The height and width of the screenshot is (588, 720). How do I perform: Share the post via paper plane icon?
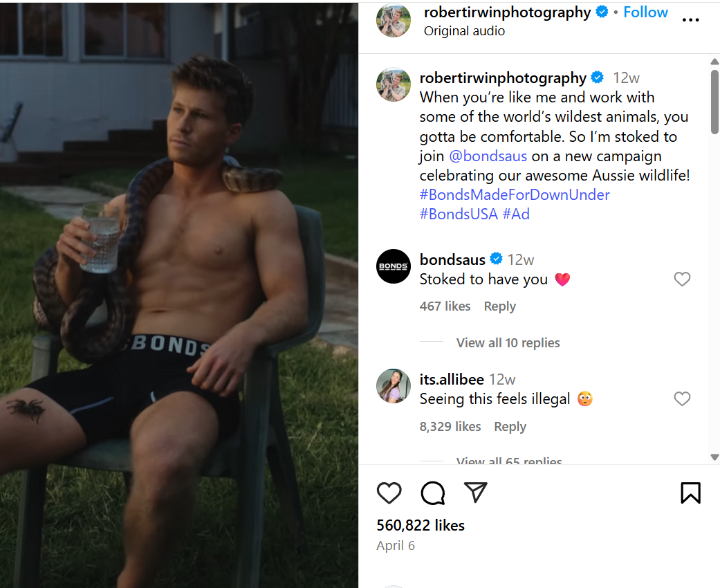click(475, 493)
